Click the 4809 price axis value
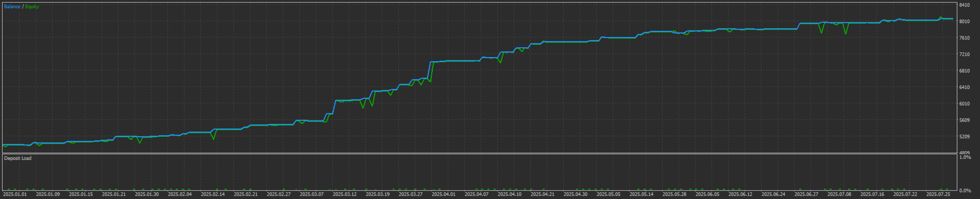The width and height of the screenshot is (980, 199). coord(965,153)
